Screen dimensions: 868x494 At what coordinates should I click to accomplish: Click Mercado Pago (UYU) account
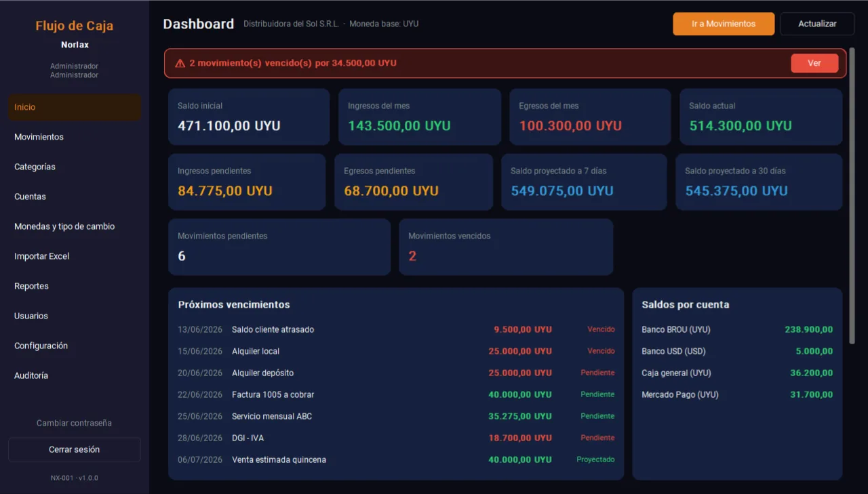(x=737, y=394)
